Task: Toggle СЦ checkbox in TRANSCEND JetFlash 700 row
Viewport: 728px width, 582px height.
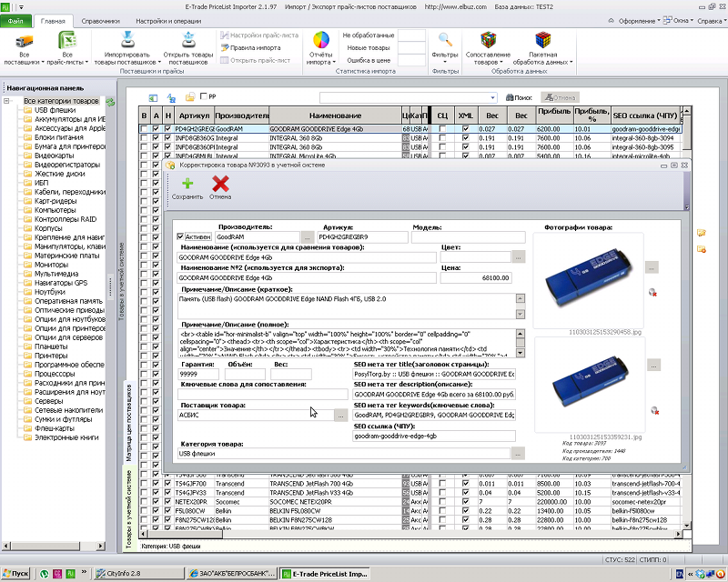Action: click(442, 484)
